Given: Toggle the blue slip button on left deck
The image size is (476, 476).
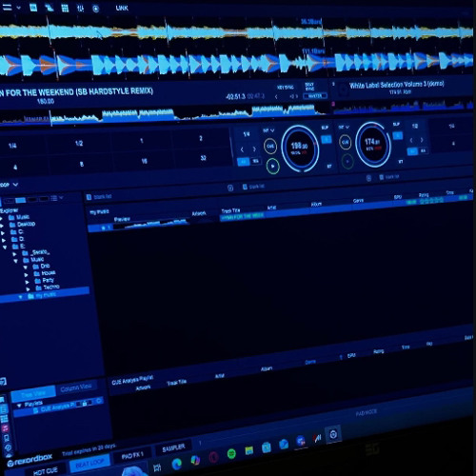Looking at the screenshot, I should (327, 139).
